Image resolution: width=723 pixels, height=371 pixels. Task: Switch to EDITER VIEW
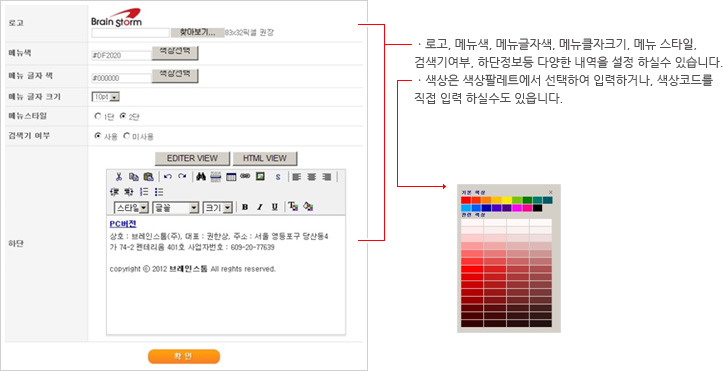[x=192, y=158]
